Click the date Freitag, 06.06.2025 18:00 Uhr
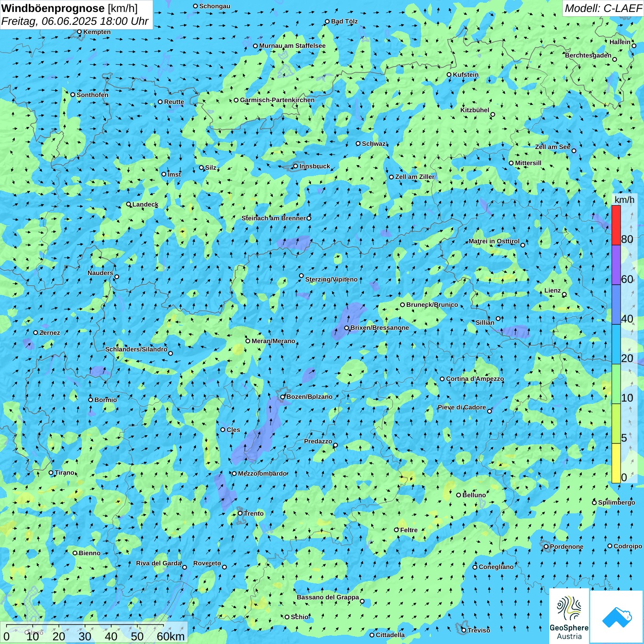This screenshot has height=644, width=644. pyautogui.click(x=75, y=21)
